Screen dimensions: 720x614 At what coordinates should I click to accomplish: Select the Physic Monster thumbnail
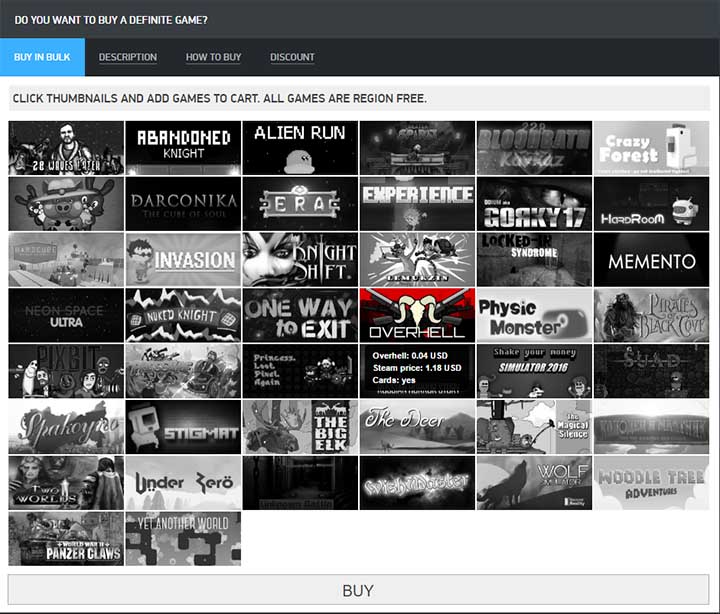(534, 315)
